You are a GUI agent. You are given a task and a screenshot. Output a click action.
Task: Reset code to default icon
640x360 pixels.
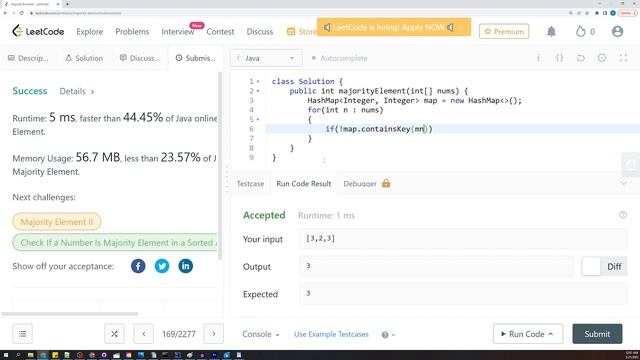(x=580, y=58)
